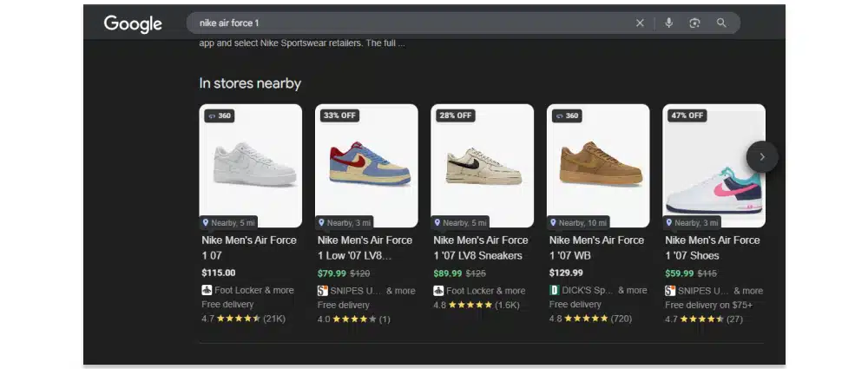Start voice search with the microphone icon
The image size is (868, 369).
[668, 23]
